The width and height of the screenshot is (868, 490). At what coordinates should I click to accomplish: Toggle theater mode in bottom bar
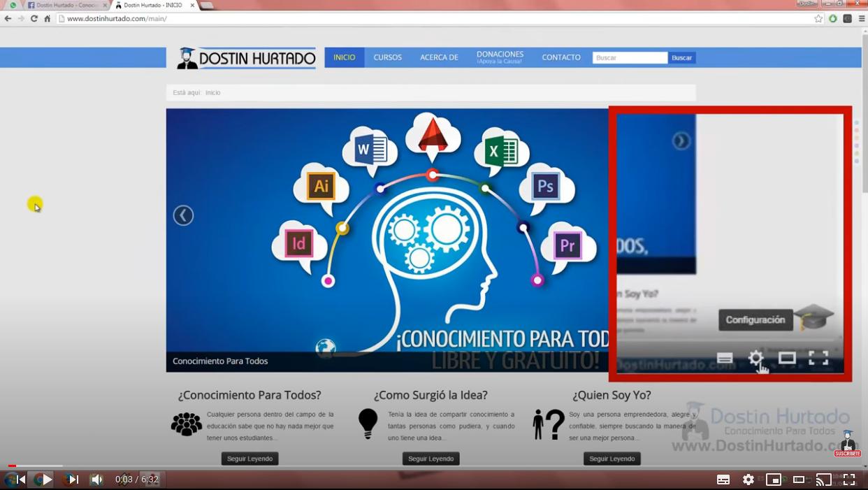tap(799, 480)
